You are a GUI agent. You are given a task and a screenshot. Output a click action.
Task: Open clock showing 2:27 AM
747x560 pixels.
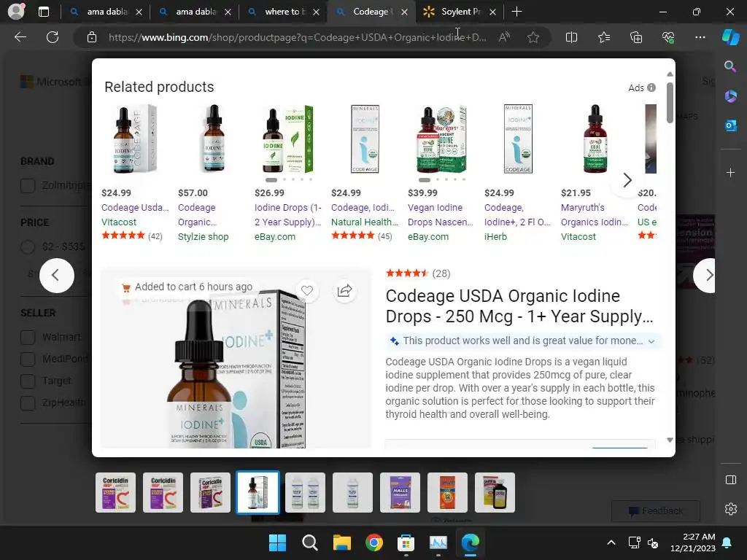pyautogui.click(x=693, y=542)
